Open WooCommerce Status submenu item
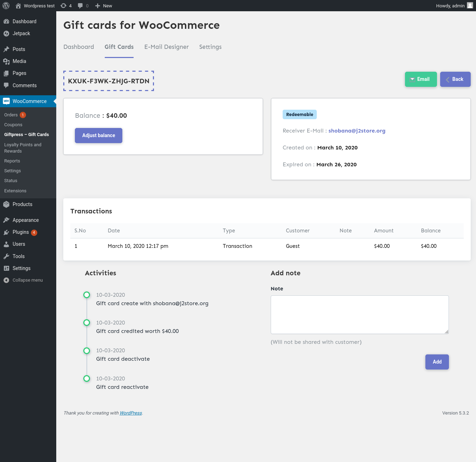 (11, 181)
